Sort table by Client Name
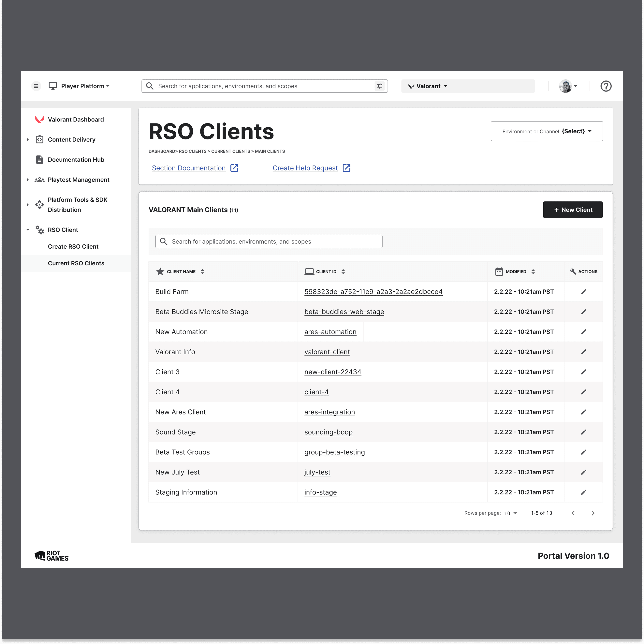 click(x=202, y=272)
